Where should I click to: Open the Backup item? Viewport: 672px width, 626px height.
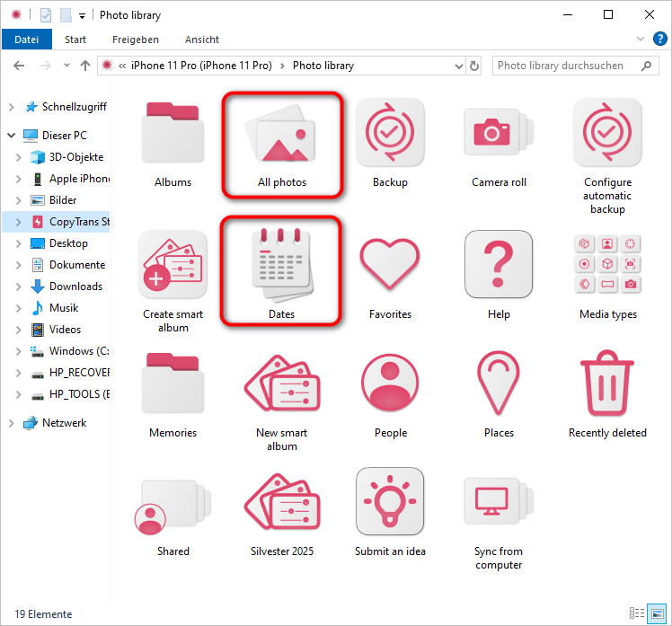[x=390, y=135]
